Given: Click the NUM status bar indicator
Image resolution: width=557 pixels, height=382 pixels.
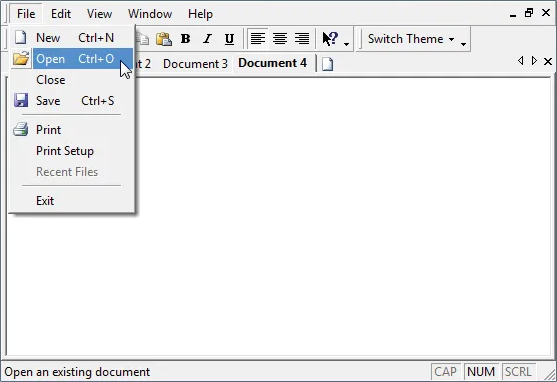Looking at the screenshot, I should click(481, 372).
